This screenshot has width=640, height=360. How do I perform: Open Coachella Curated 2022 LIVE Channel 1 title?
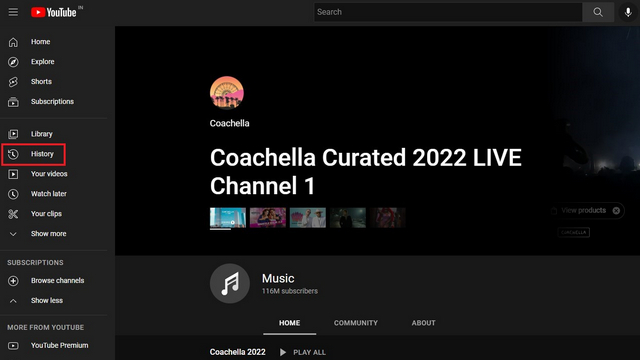point(366,171)
